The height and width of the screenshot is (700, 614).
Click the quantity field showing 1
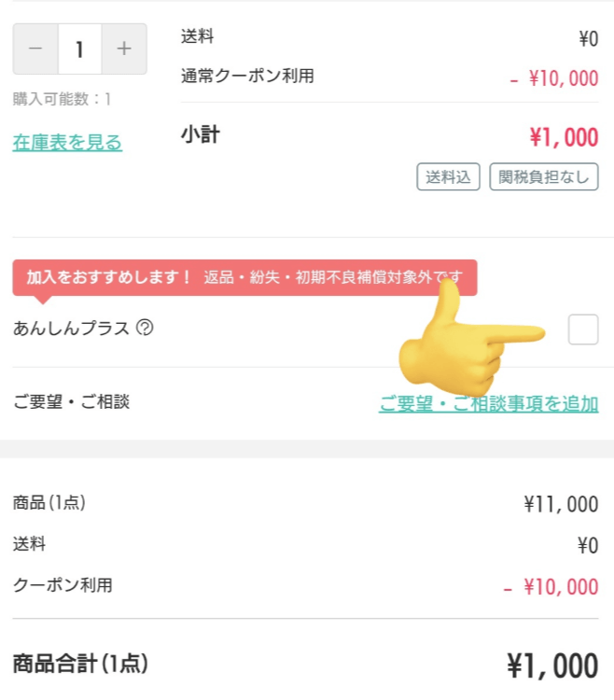[79, 49]
